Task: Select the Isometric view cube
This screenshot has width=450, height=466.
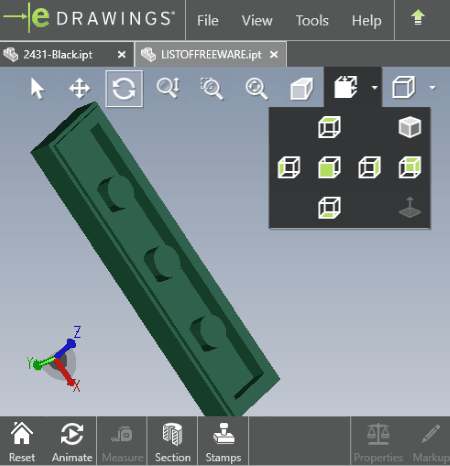Action: (410, 127)
